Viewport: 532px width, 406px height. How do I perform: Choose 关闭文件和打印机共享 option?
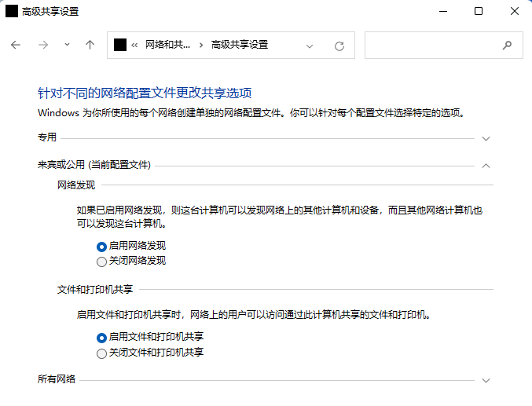point(101,353)
